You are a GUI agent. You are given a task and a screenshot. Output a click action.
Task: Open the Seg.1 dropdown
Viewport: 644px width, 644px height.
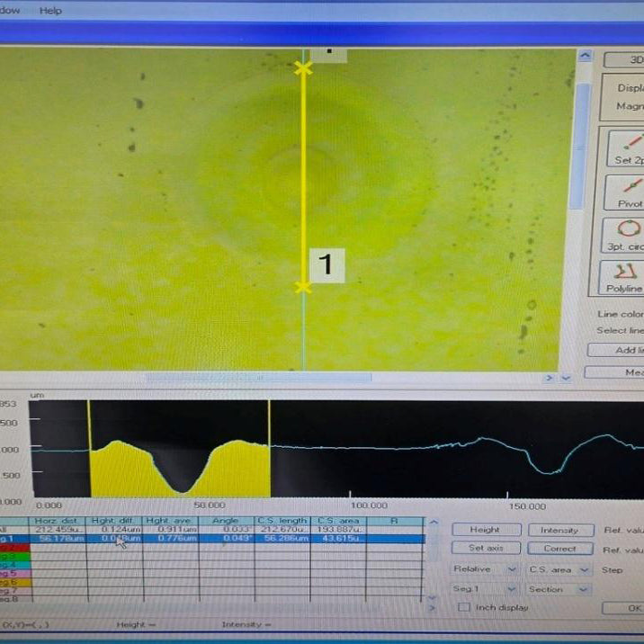point(483,589)
